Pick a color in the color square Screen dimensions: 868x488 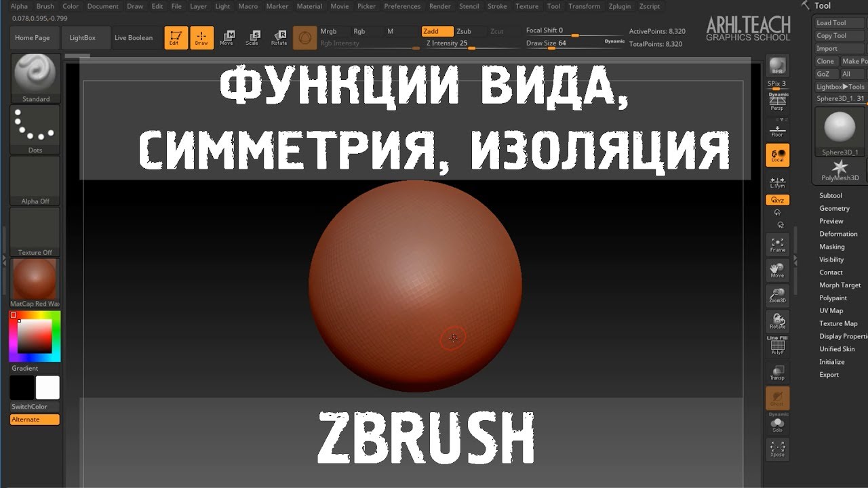point(35,336)
